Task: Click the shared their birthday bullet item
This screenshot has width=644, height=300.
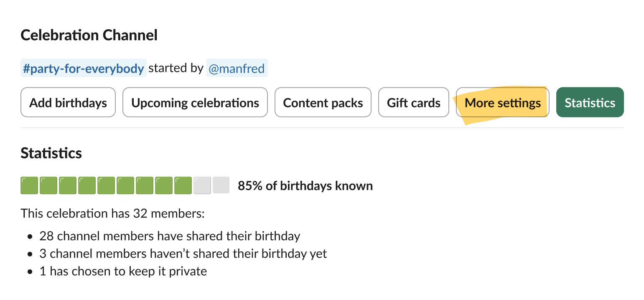Action: [x=169, y=236]
